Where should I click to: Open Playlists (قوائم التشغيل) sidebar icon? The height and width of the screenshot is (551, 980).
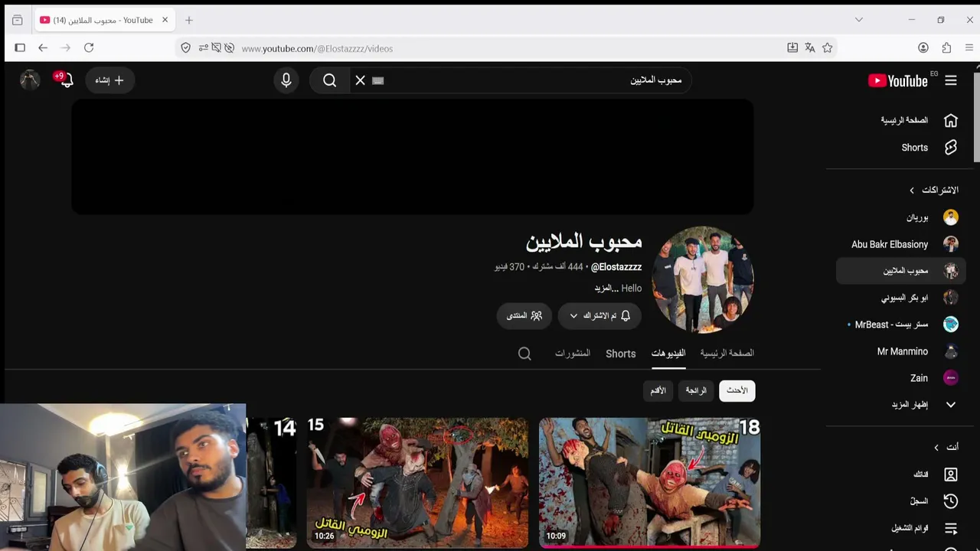951,528
